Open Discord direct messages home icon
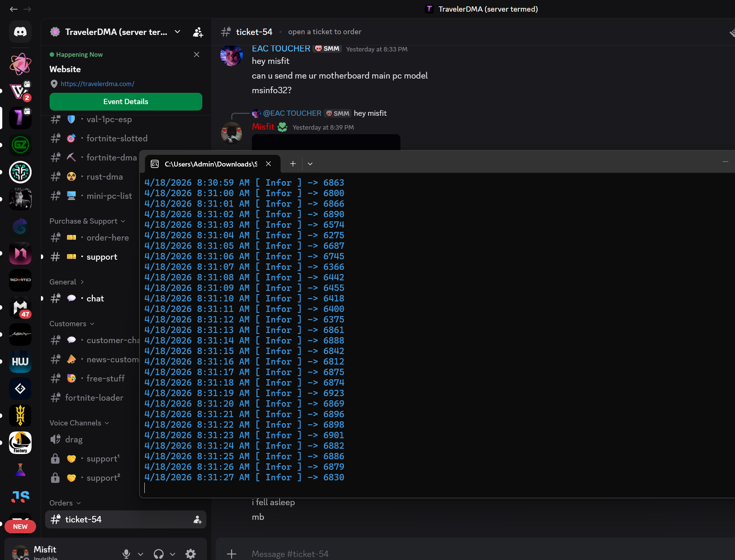This screenshot has width=735, height=560. [20, 32]
